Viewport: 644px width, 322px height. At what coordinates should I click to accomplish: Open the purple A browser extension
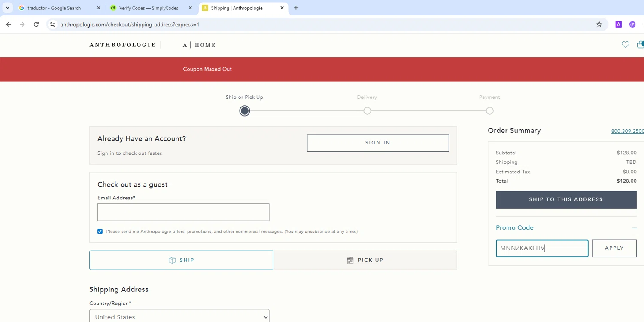(x=619, y=25)
